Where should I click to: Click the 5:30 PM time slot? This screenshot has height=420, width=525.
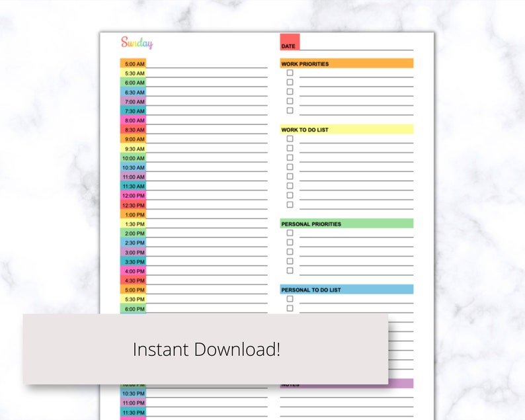click(x=134, y=299)
